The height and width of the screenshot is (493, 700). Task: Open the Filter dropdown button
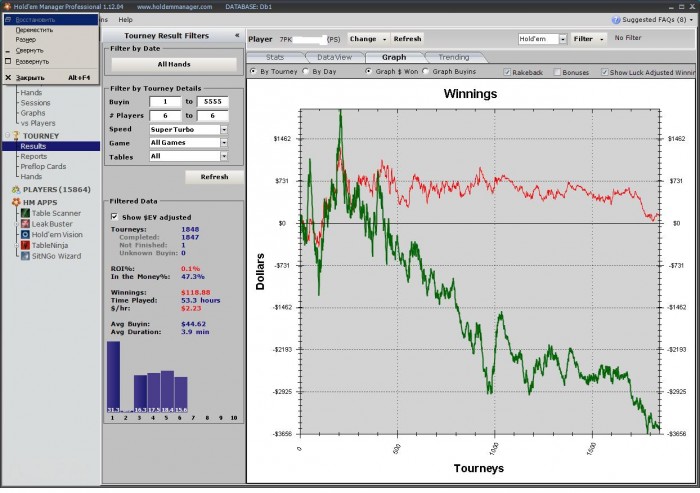tap(589, 39)
